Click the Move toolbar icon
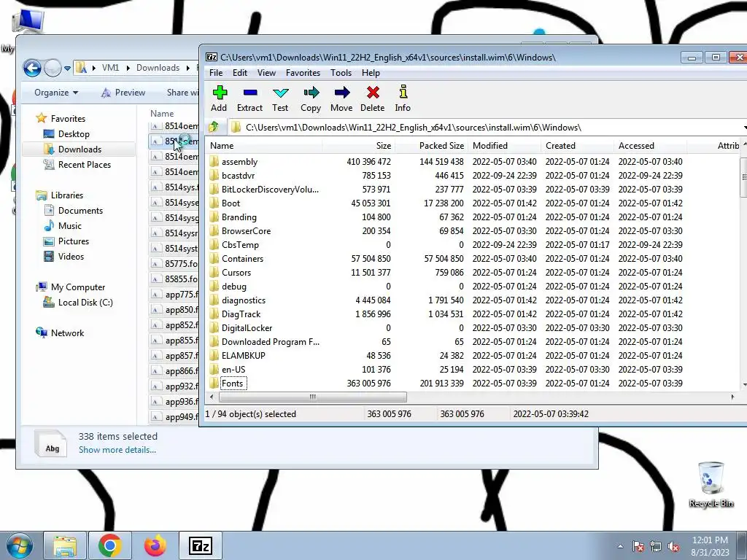Viewport: 747px width, 560px height. (x=341, y=93)
